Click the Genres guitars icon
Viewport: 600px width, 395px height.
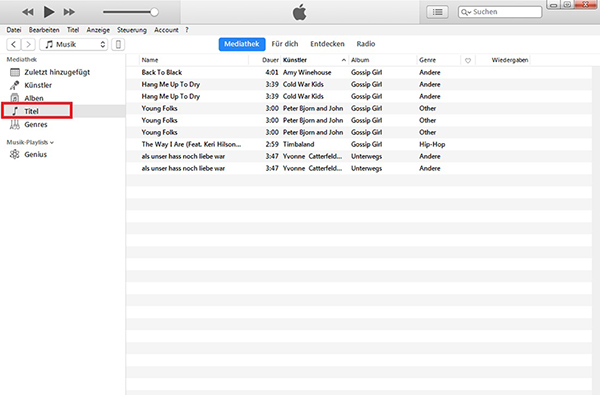15,124
